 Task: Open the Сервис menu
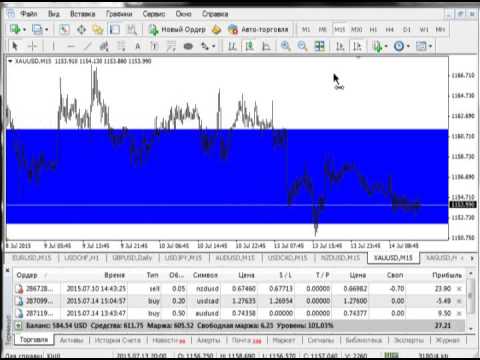point(154,14)
